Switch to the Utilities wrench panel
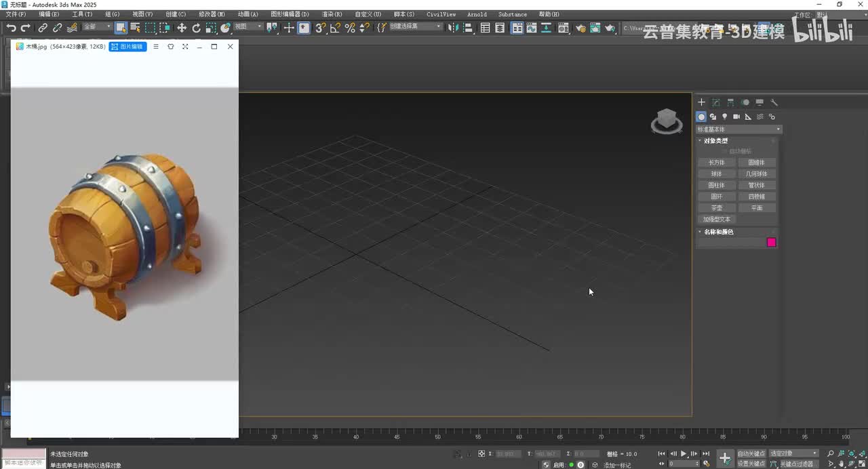The height and width of the screenshot is (469, 868). coord(774,102)
